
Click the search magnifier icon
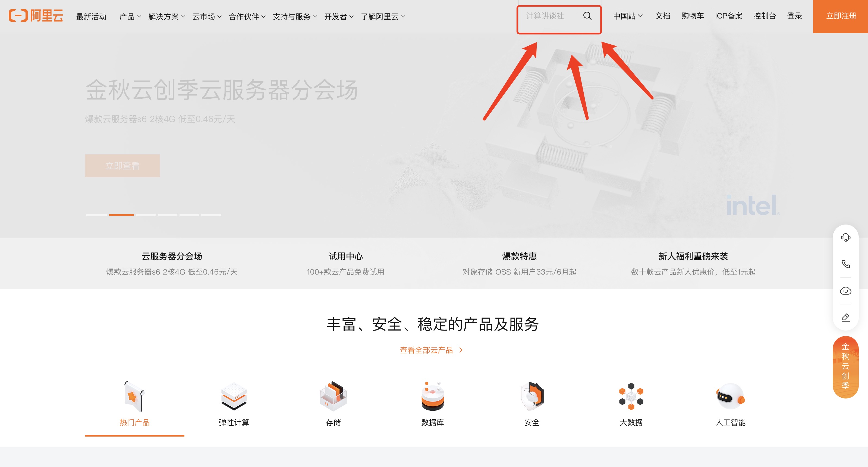pyautogui.click(x=587, y=16)
